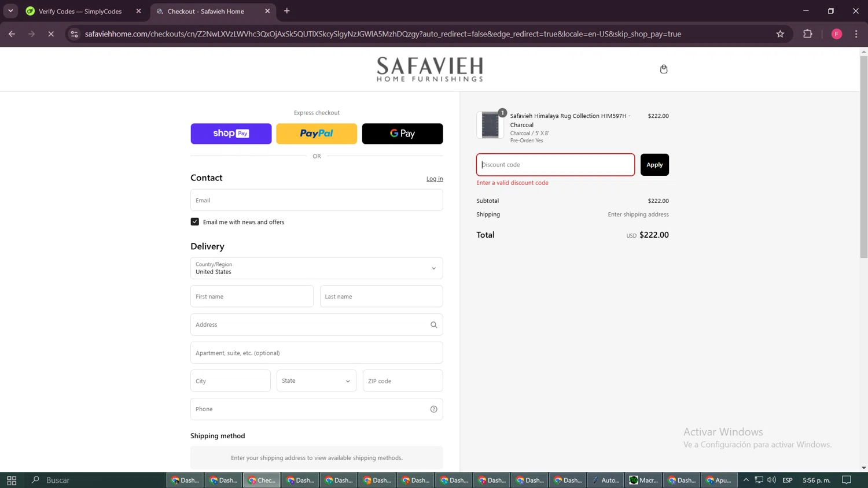Screen dimensions: 868x488
Task: Open the Windows notification center
Action: point(847,480)
